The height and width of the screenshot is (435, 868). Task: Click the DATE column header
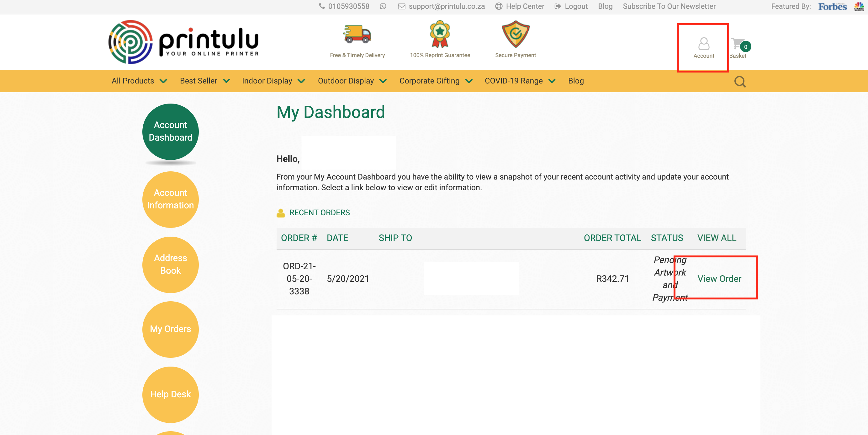tap(337, 238)
